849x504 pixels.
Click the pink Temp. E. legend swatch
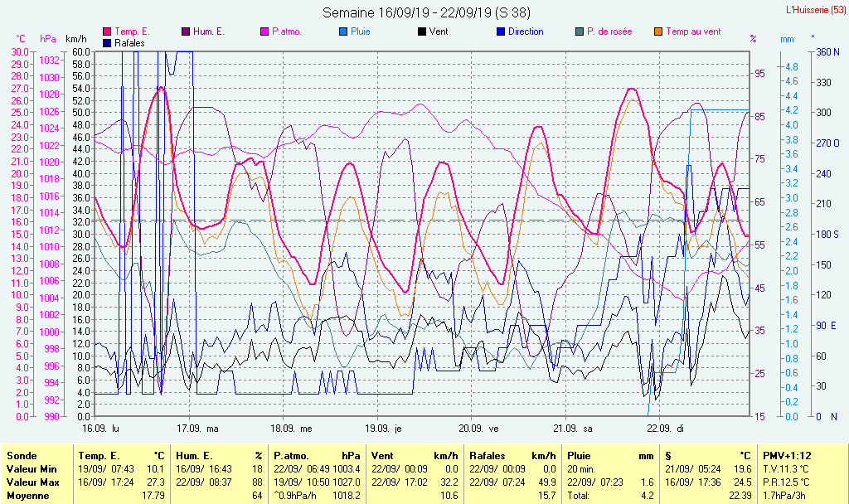pos(107,32)
